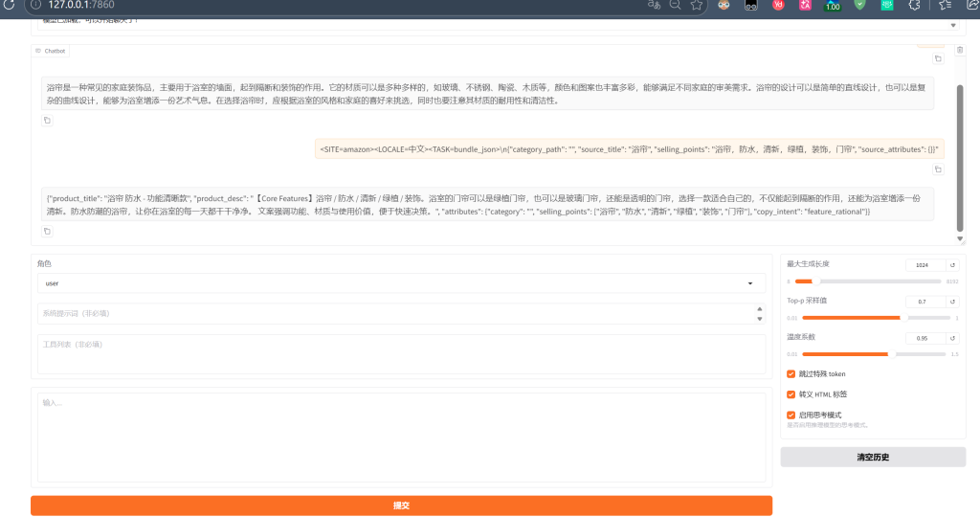The height and width of the screenshot is (517, 980).
Task: Click the share icon in browser toolbar
Action: 972,5
